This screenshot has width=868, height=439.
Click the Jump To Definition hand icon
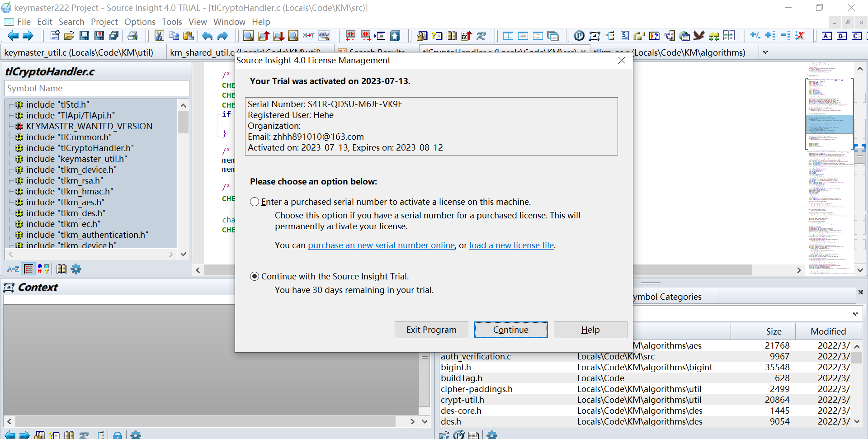[422, 36]
